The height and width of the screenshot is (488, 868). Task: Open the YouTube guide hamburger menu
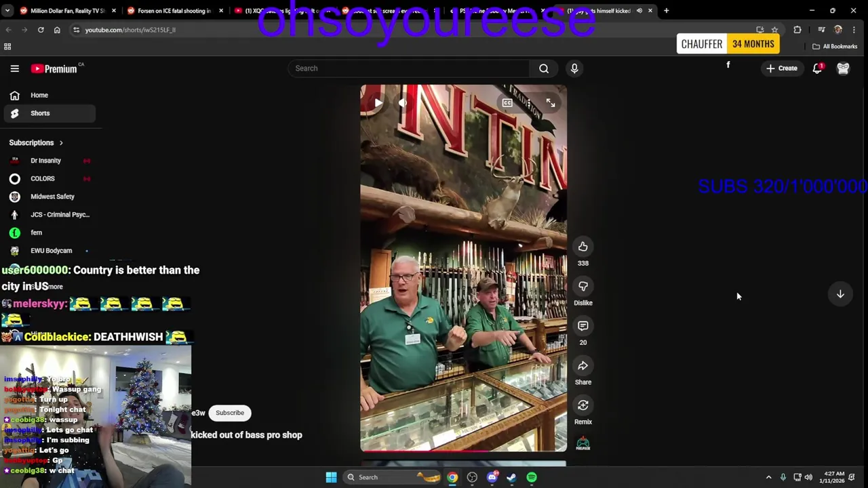[x=14, y=68]
